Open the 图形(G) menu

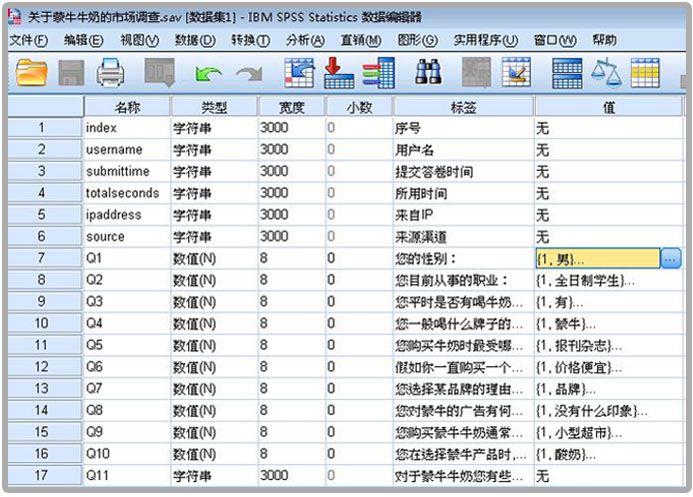click(418, 41)
